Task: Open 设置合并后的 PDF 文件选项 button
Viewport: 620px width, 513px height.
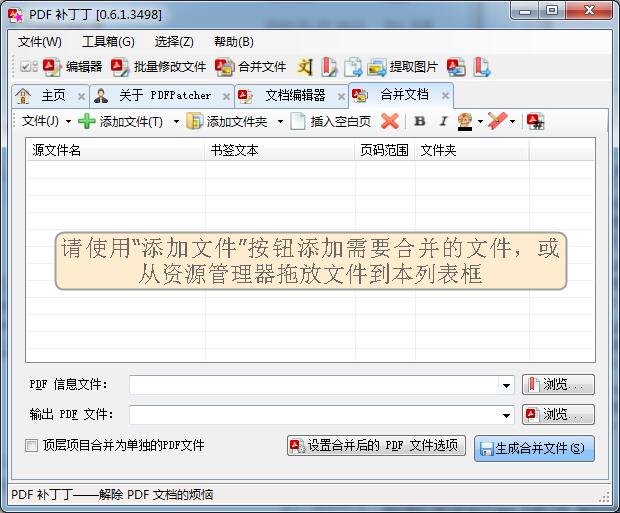Action: point(376,445)
